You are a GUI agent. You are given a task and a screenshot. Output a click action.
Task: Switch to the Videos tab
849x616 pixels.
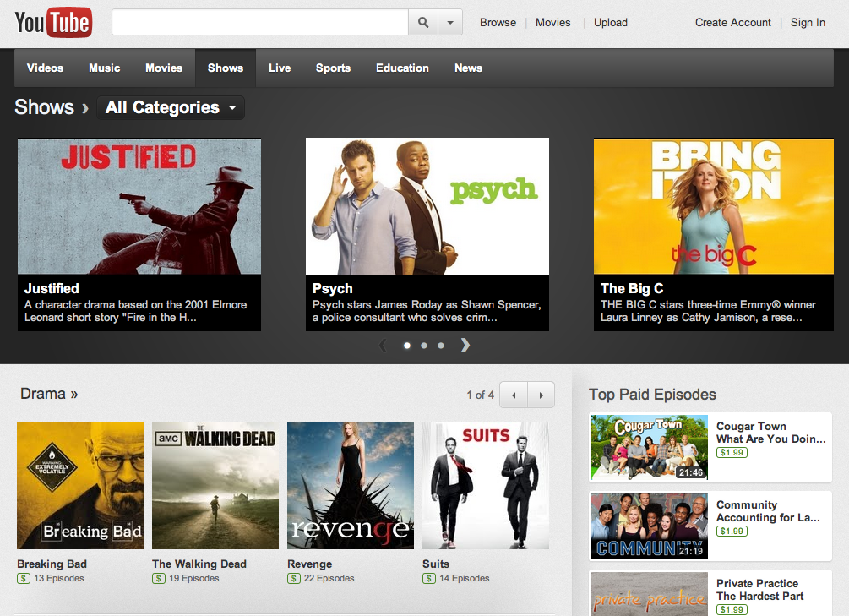point(45,68)
